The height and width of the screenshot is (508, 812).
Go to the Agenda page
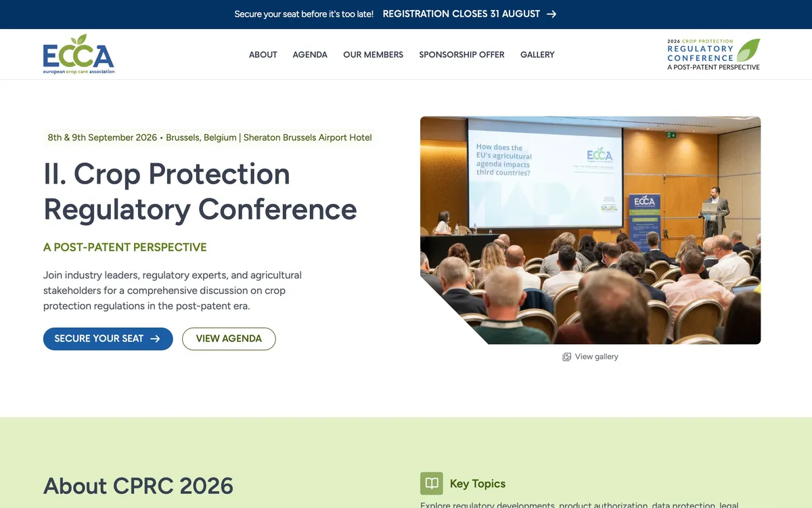coord(310,55)
